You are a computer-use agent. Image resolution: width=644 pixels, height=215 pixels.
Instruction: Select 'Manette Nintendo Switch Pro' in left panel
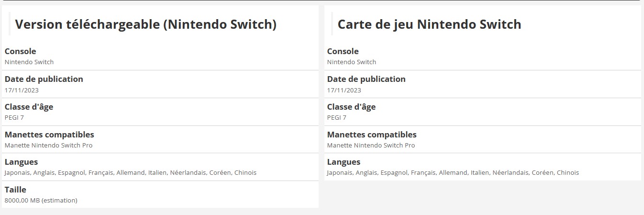(49, 145)
